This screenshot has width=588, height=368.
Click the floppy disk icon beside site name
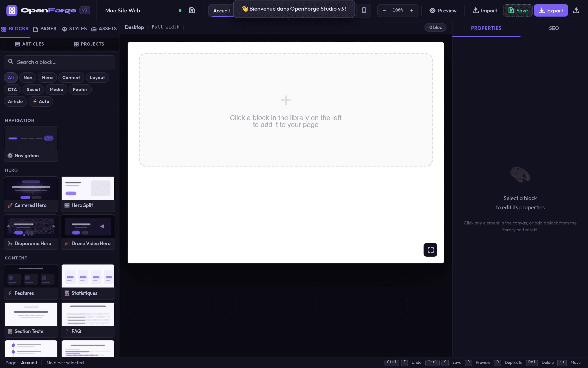click(192, 11)
